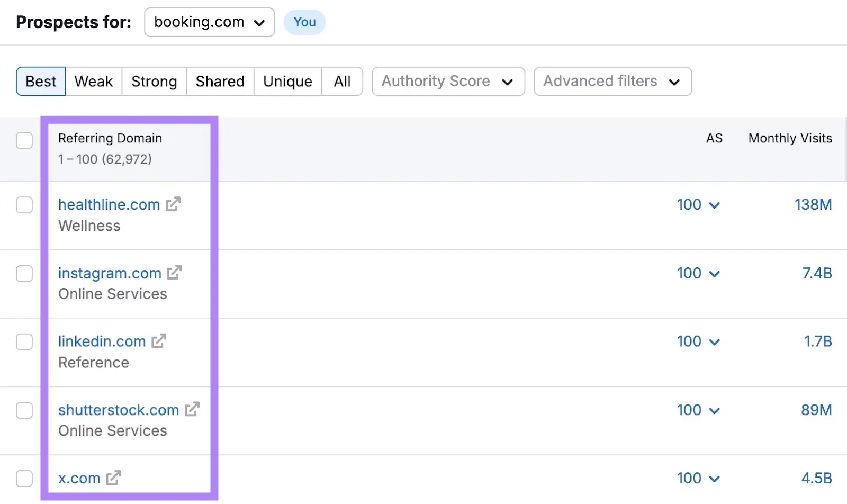847x504 pixels.
Task: Check the healthline.com row checkbox
Action: coord(24,205)
